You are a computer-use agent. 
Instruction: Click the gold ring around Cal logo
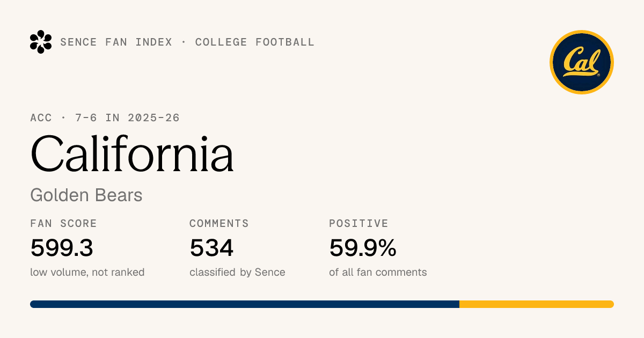pos(582,32)
